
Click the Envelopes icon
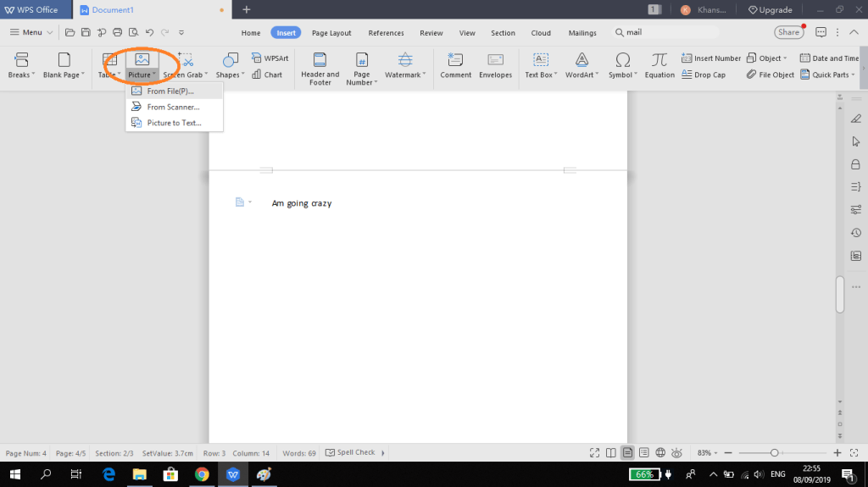click(495, 61)
